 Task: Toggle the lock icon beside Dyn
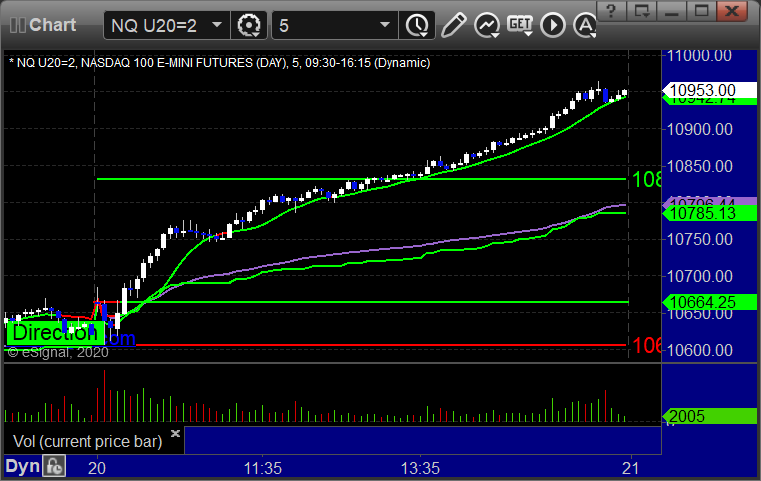pyautogui.click(x=54, y=466)
